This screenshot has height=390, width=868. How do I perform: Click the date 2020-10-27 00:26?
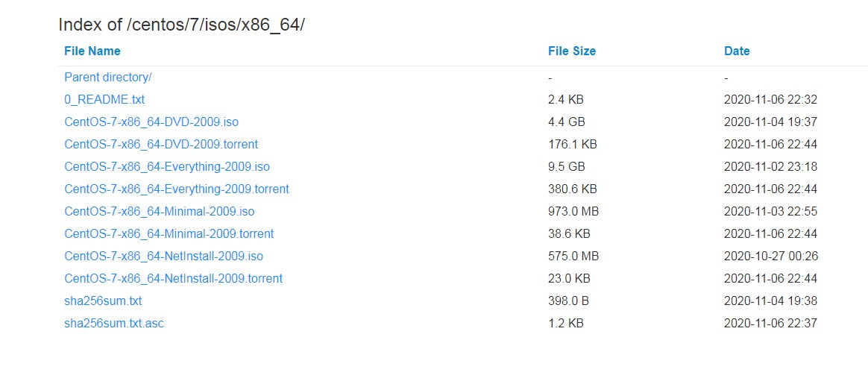pyautogui.click(x=771, y=256)
